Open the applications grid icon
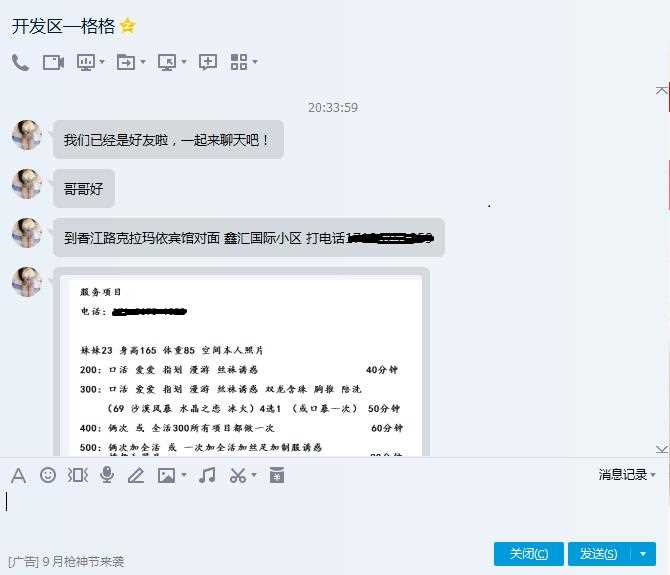Image resolution: width=670 pixels, height=575 pixels. pos(239,62)
